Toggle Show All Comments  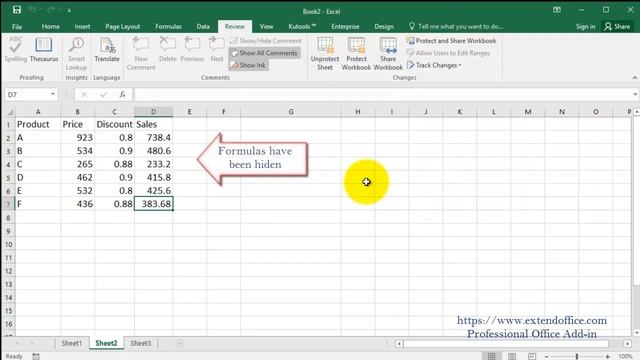(264, 53)
